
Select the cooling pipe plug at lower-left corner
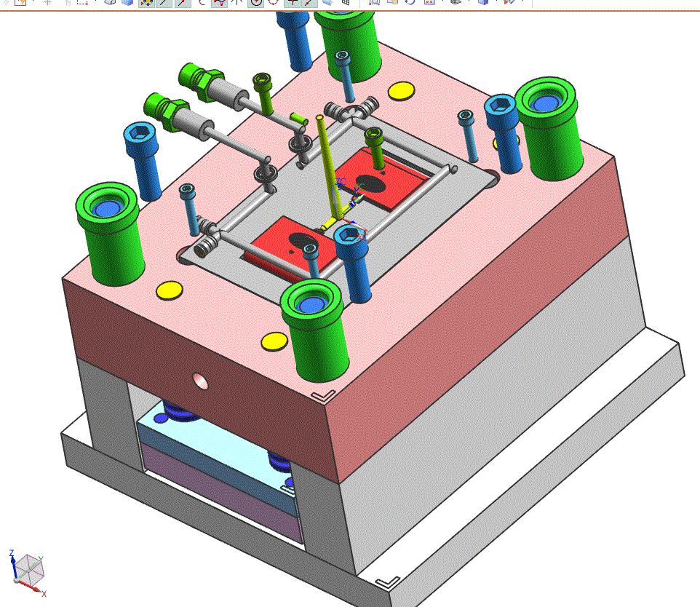click(204, 246)
